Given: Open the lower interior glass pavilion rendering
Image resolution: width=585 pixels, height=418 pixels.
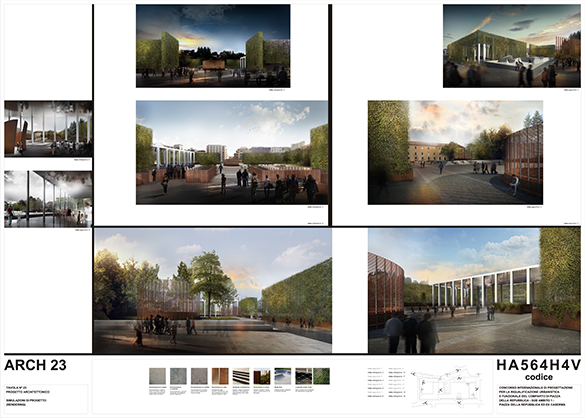Looking at the screenshot, I should pos(48,199).
